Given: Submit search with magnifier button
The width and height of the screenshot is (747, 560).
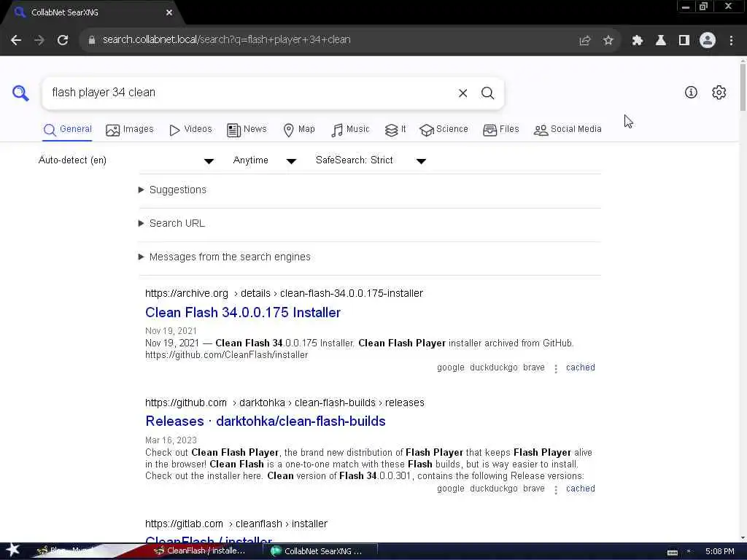Looking at the screenshot, I should tap(487, 93).
